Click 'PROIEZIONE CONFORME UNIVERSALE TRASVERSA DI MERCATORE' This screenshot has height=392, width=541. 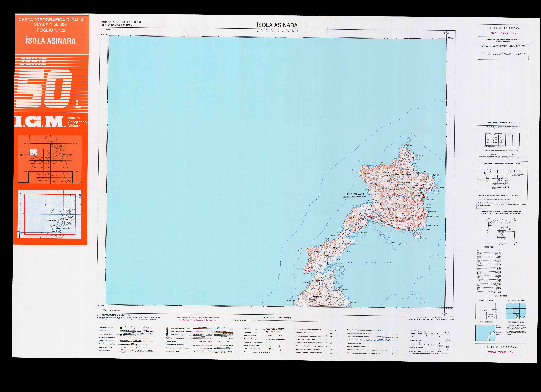click(x=503, y=40)
